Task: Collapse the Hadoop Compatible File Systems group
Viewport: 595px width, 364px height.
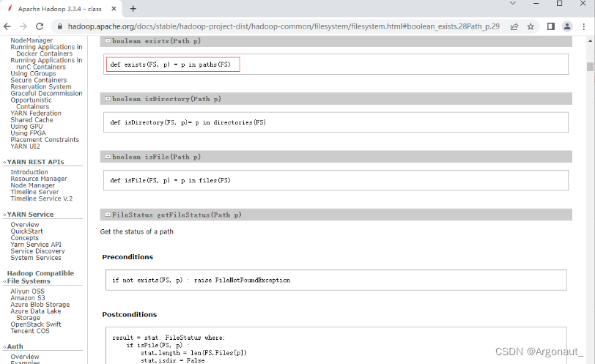Action: (4, 281)
